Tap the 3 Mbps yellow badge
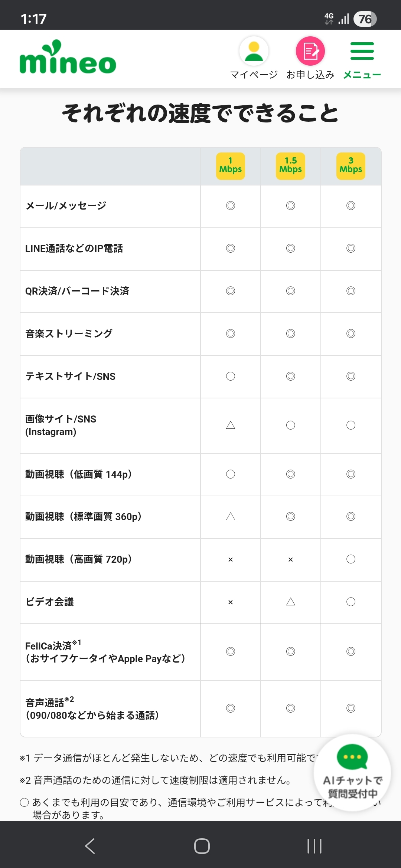The image size is (401, 868). 351,166
